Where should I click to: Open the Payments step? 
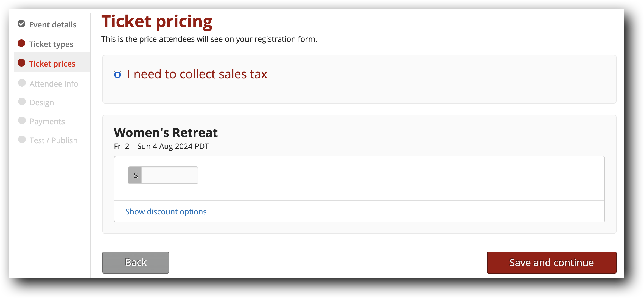pyautogui.click(x=47, y=122)
